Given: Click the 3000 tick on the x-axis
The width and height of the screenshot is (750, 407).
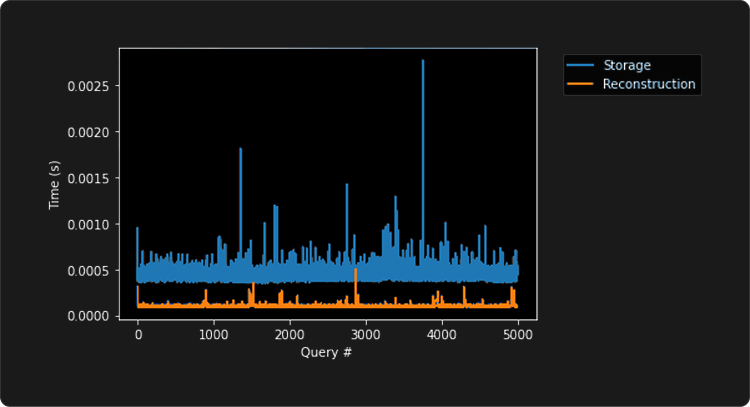Looking at the screenshot, I should 366,334.
